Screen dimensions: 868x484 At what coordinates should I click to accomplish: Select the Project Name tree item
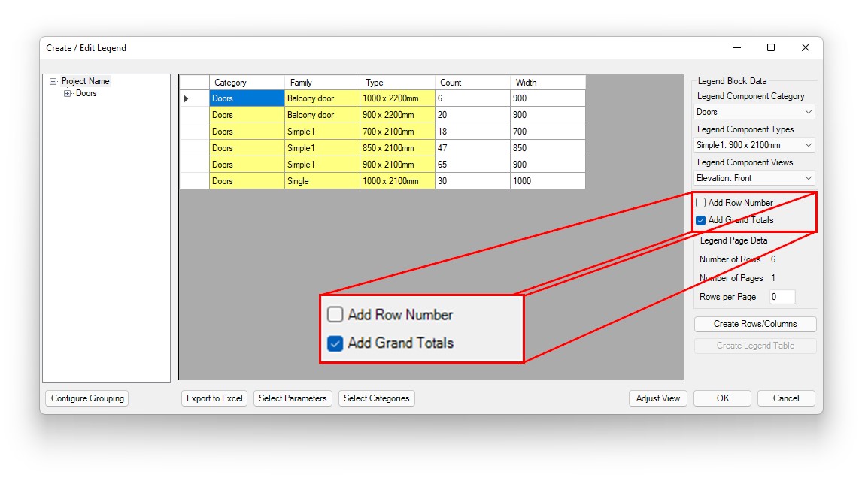click(x=85, y=81)
